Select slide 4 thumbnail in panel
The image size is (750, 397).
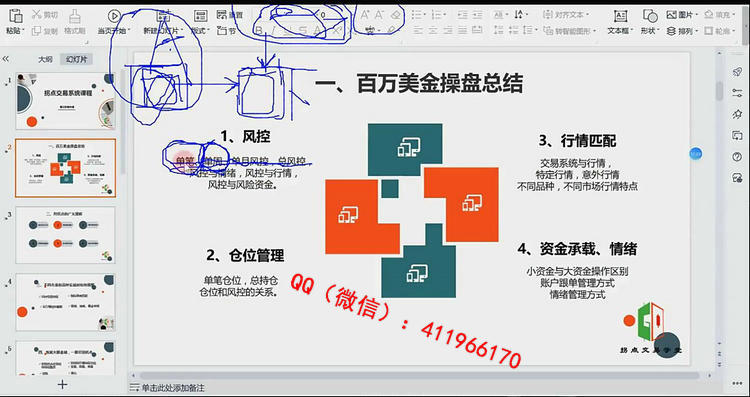pyautogui.click(x=66, y=302)
